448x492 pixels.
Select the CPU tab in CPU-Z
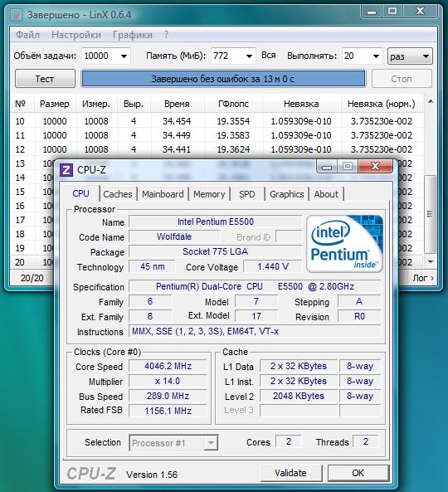[81, 193]
